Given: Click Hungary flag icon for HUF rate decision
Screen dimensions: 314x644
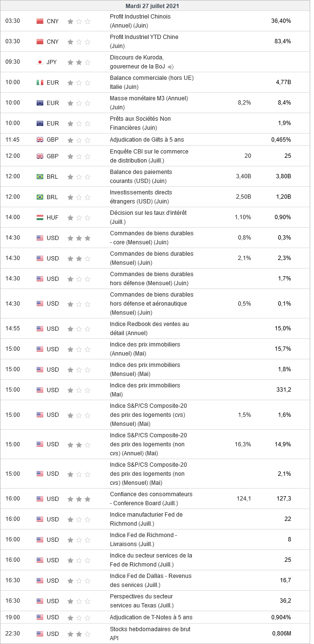Looking at the screenshot, I should 40,218.
